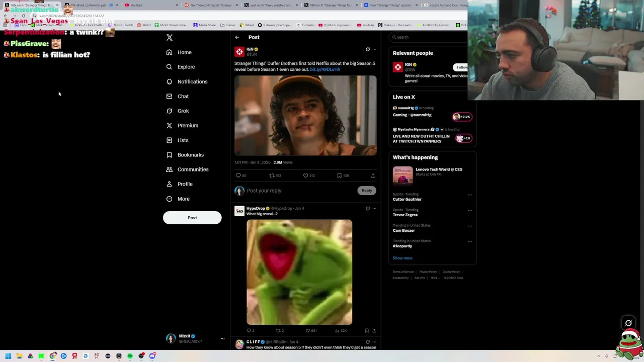Click Grok icon on HypeDrop reply

pyautogui.click(x=367, y=208)
